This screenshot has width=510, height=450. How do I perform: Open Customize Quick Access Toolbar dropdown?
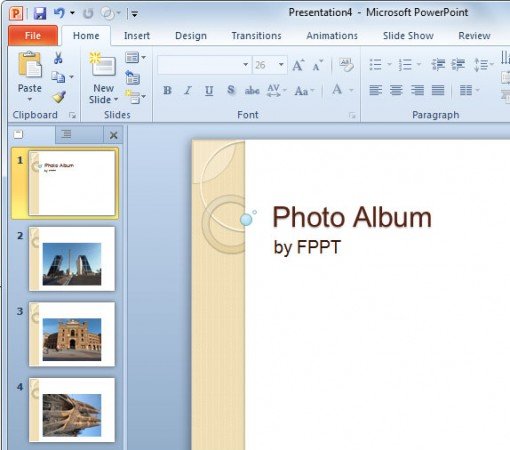click(x=134, y=14)
